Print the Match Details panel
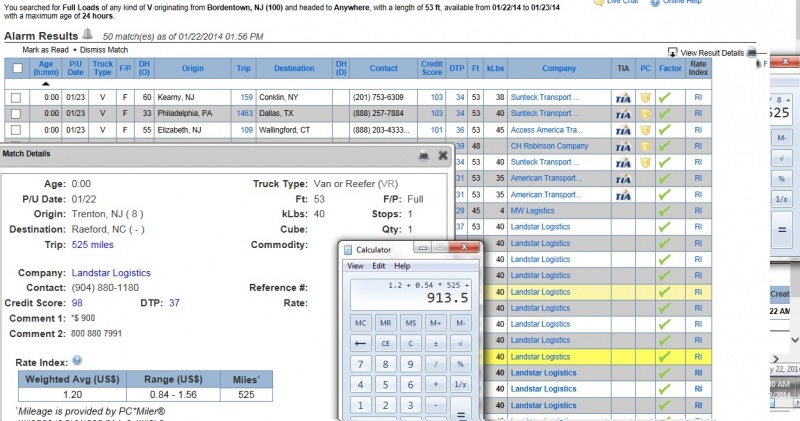800x421 pixels. click(x=423, y=156)
